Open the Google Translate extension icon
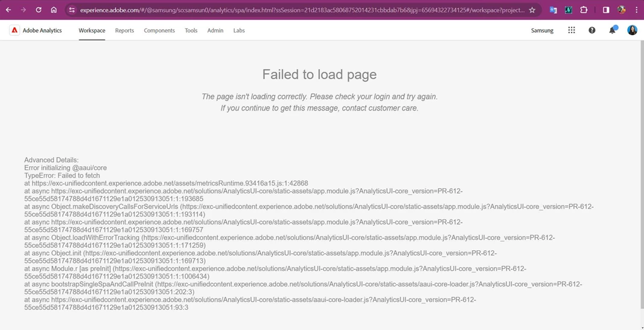The height and width of the screenshot is (330, 644). (553, 10)
